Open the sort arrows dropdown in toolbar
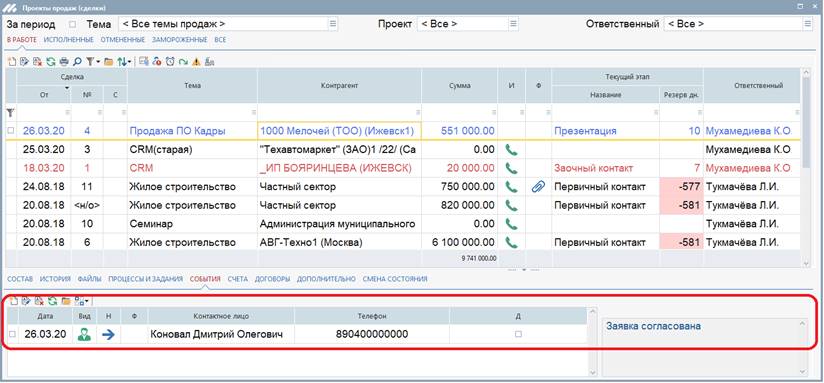Viewport: 824px width, 383px height. (x=129, y=62)
